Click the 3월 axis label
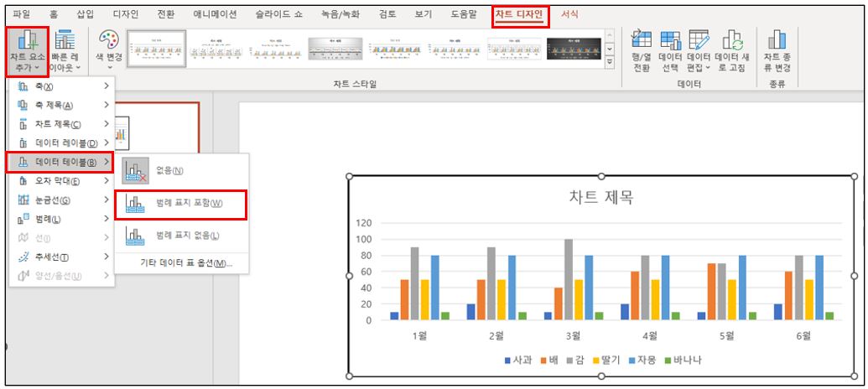 [x=573, y=335]
